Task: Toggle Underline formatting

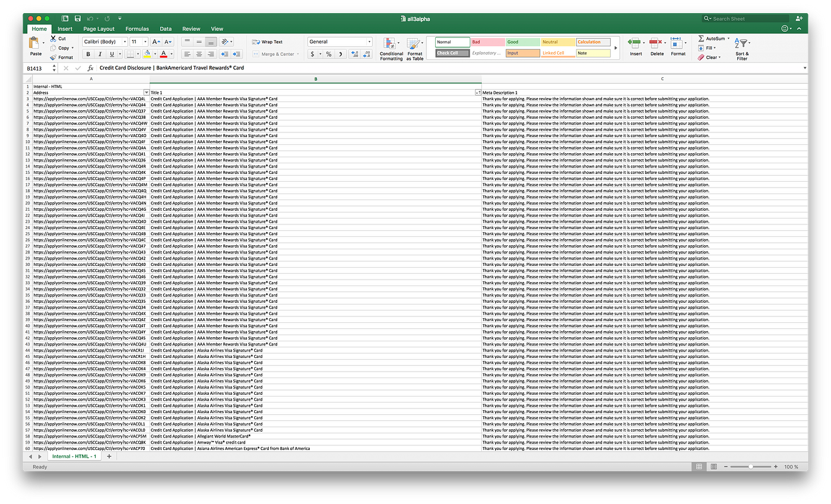Action: [x=111, y=54]
